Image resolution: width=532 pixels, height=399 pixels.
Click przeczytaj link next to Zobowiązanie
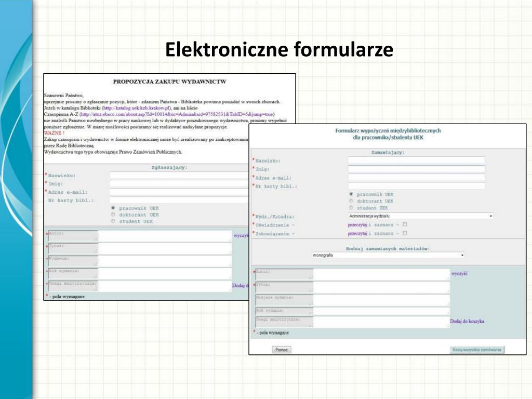[x=357, y=234]
